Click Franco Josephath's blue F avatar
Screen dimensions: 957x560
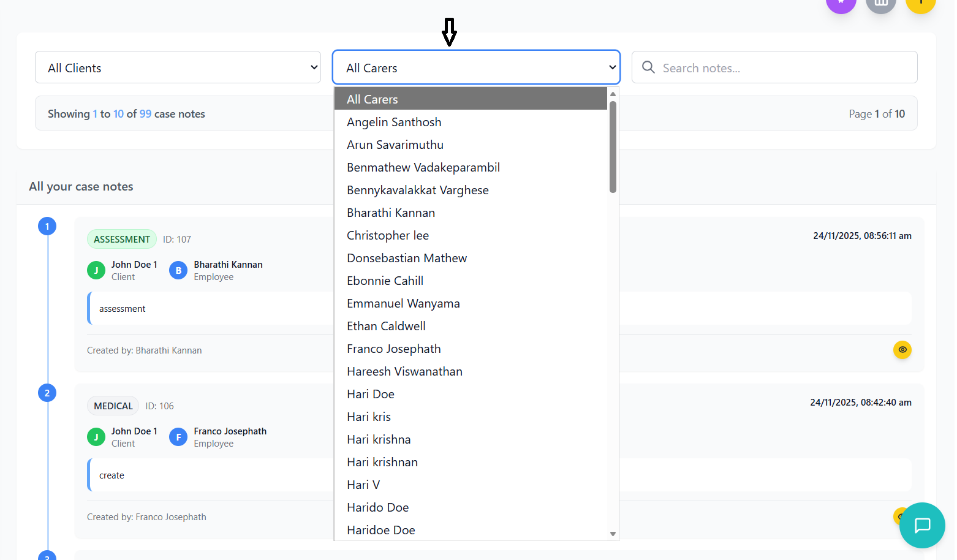178,437
